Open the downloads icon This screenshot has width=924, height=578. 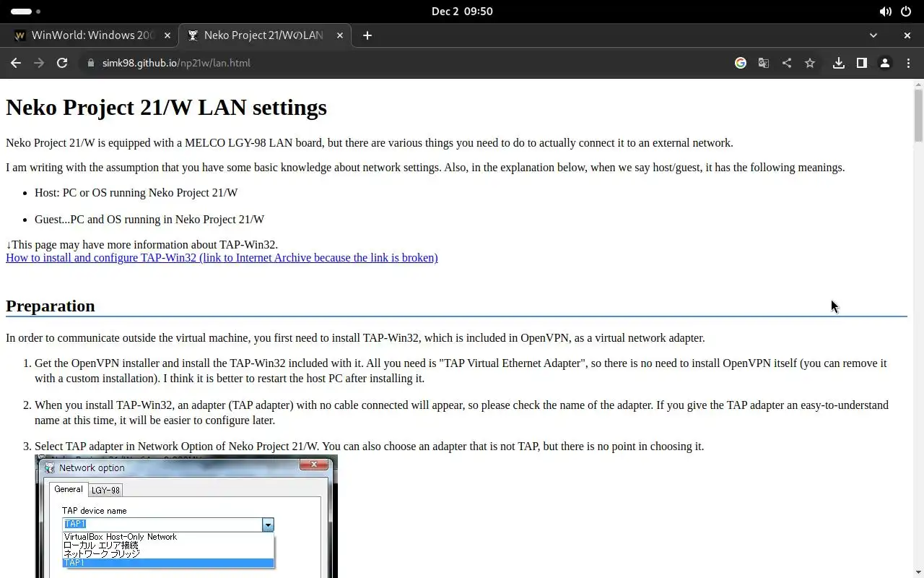[839, 63]
